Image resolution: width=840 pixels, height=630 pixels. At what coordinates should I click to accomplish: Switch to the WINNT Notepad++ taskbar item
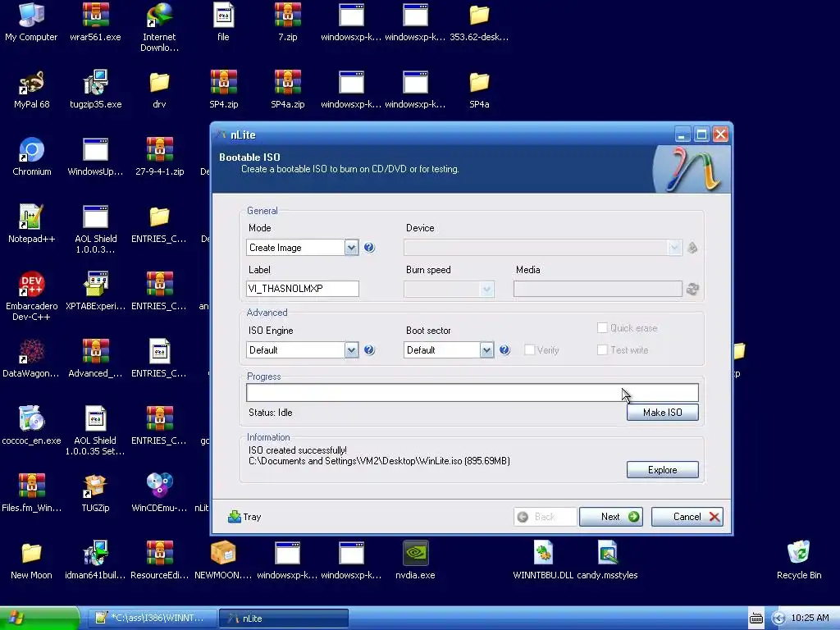[x=152, y=619]
